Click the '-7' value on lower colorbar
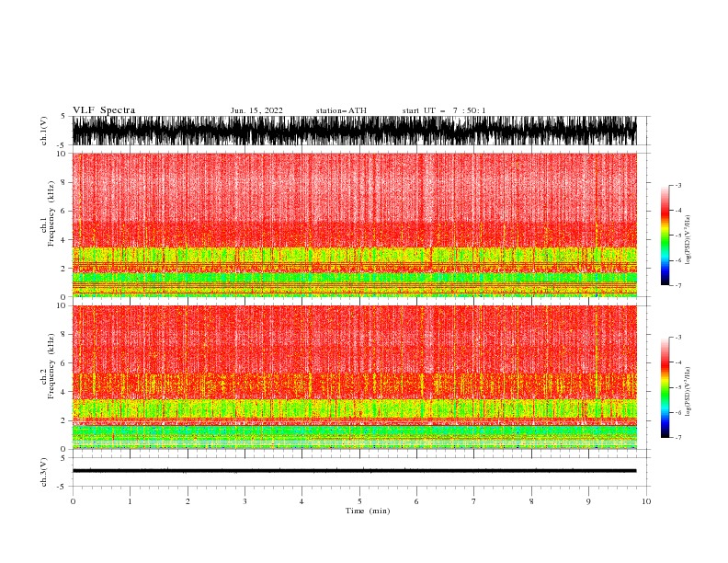The height and width of the screenshot is (563, 728). click(677, 438)
